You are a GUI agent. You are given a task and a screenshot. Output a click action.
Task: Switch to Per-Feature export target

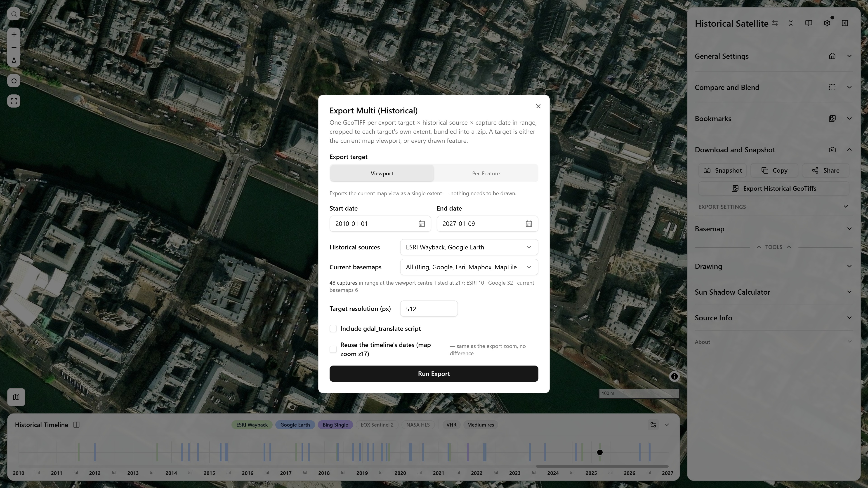point(486,174)
